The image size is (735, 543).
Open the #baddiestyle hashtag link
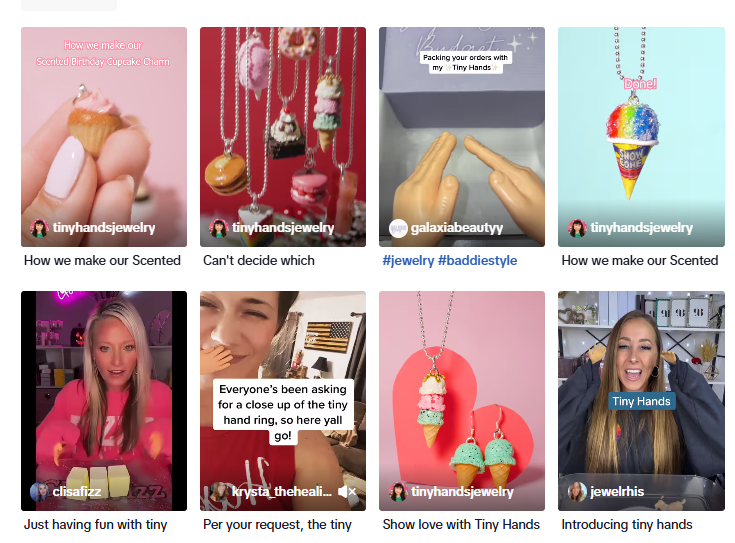477,260
